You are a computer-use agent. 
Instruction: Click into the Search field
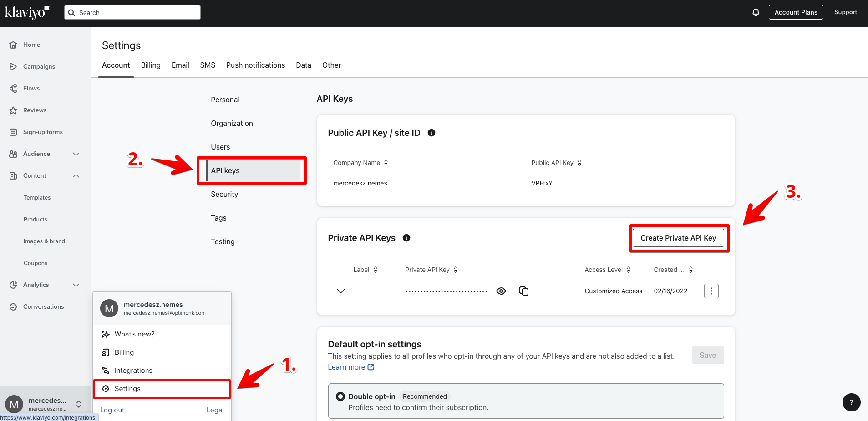pos(132,12)
